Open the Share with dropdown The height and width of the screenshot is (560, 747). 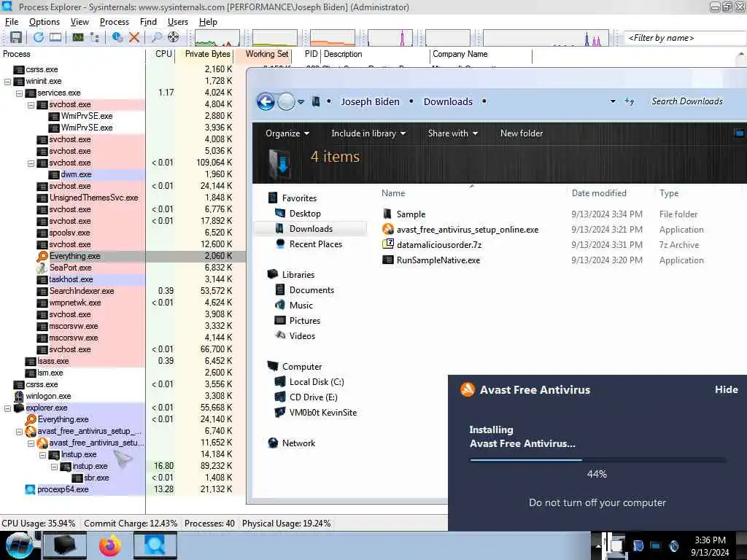[x=452, y=134]
